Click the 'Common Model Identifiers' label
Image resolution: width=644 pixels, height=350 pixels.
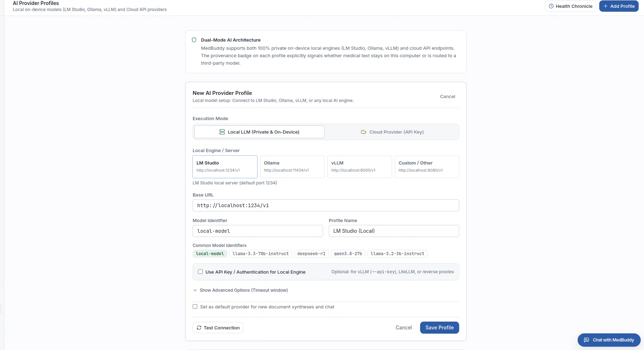tap(219, 246)
